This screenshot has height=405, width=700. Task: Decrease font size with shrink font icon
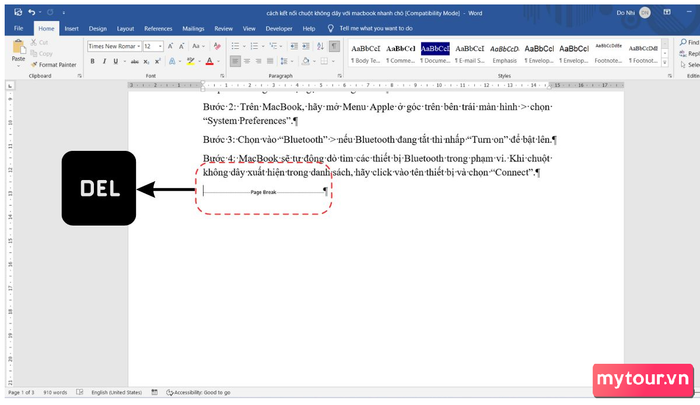(x=182, y=46)
